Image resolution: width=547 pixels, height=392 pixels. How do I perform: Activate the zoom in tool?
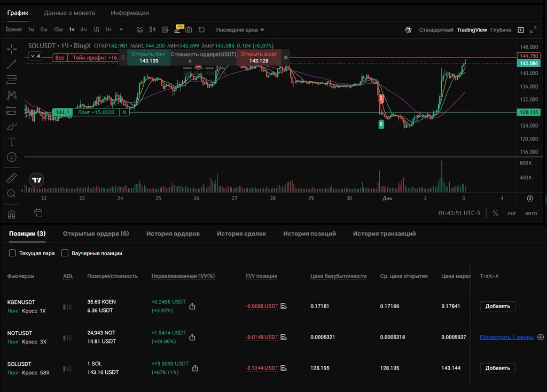click(x=12, y=193)
